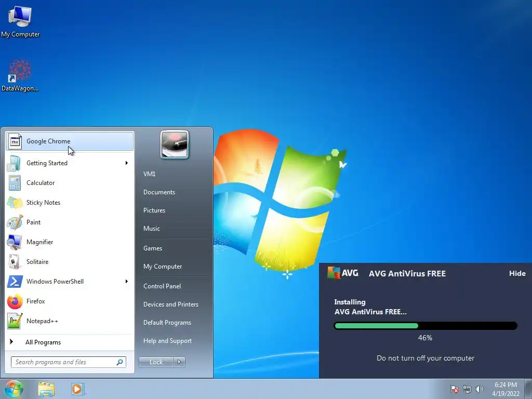Open shutdown options arrow next to Lock

tap(179, 362)
